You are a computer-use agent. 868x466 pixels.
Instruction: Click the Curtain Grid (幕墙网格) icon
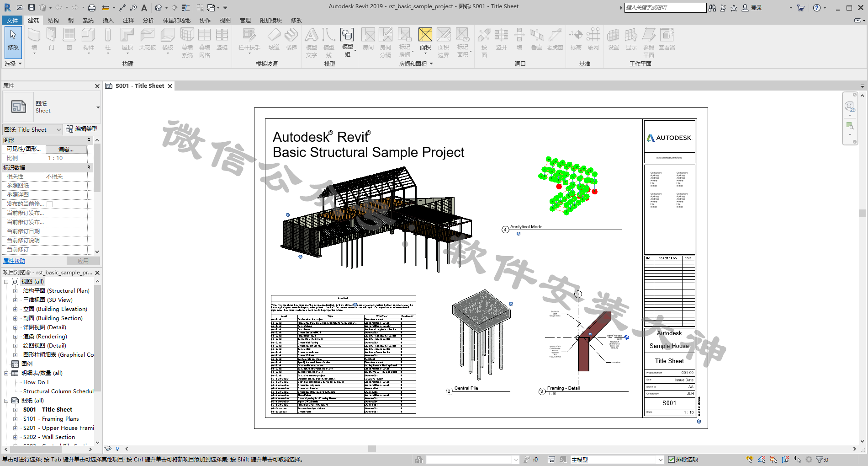click(205, 36)
